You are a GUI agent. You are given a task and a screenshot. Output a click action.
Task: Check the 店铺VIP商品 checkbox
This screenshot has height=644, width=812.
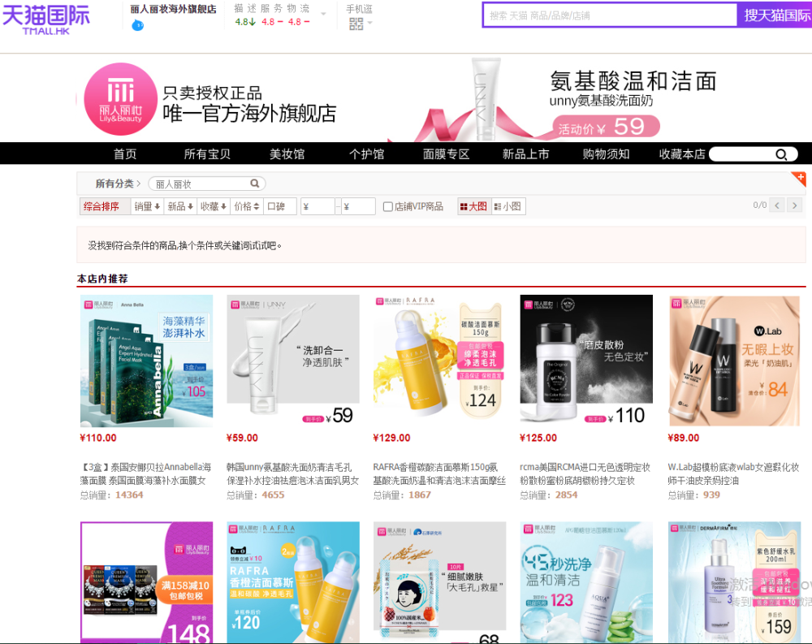coord(387,207)
